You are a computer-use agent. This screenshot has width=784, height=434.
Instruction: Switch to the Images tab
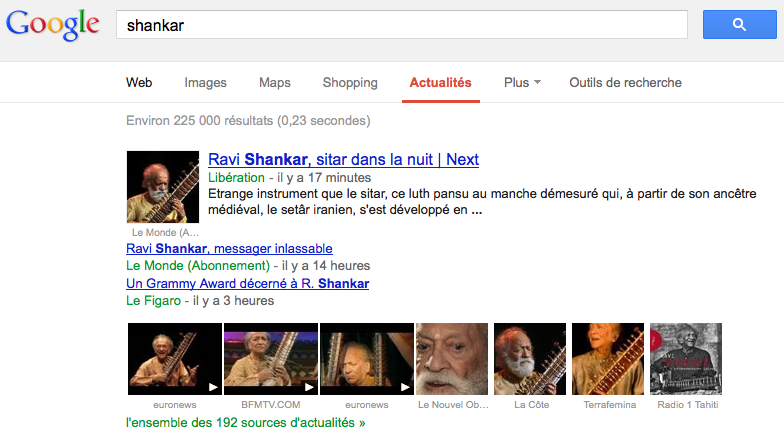click(206, 82)
